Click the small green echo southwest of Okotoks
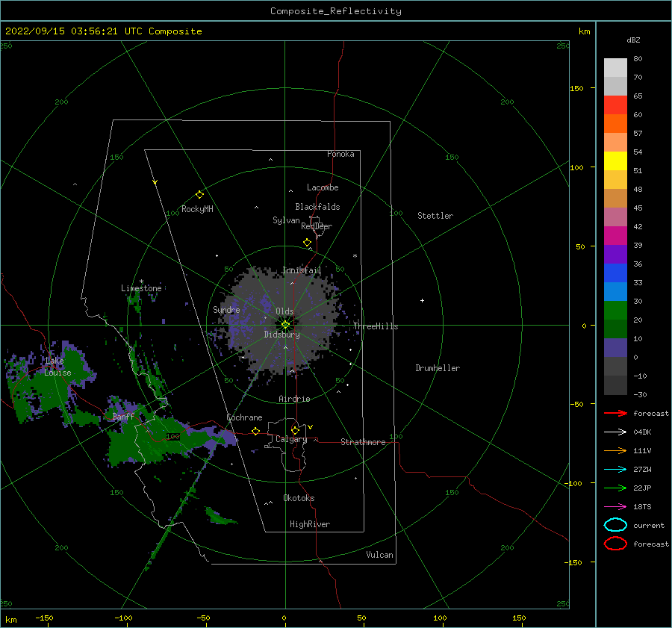Screen dimensions: 672x628 click(x=220, y=516)
